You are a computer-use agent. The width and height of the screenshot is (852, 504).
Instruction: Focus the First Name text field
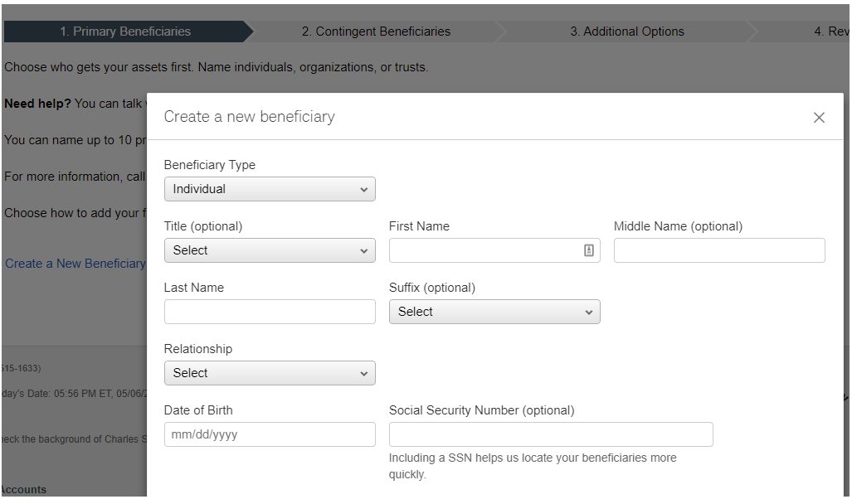pyautogui.click(x=485, y=250)
